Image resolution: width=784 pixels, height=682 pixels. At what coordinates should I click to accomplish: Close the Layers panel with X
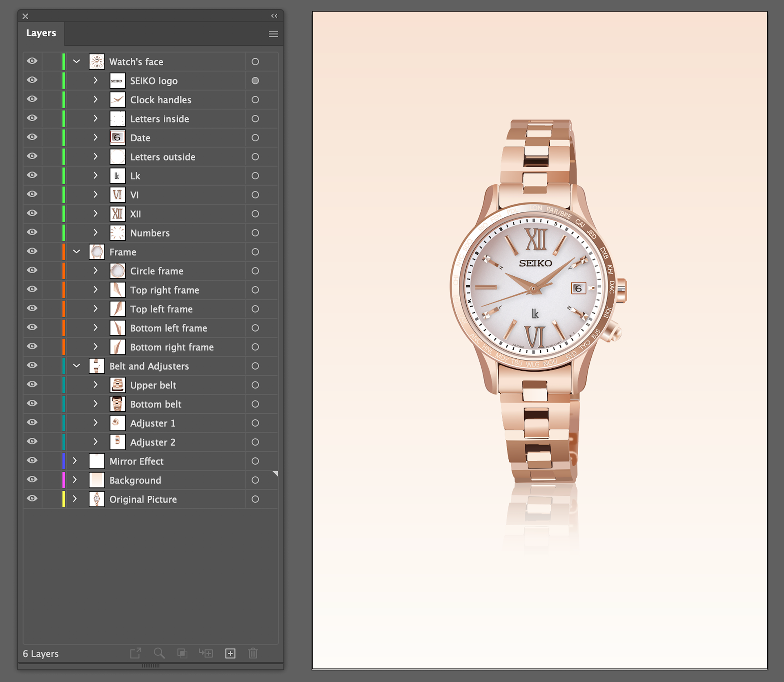[25, 16]
